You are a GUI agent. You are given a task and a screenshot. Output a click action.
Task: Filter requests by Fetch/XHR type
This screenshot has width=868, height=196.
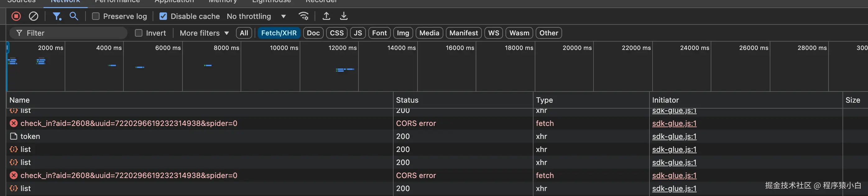[279, 33]
